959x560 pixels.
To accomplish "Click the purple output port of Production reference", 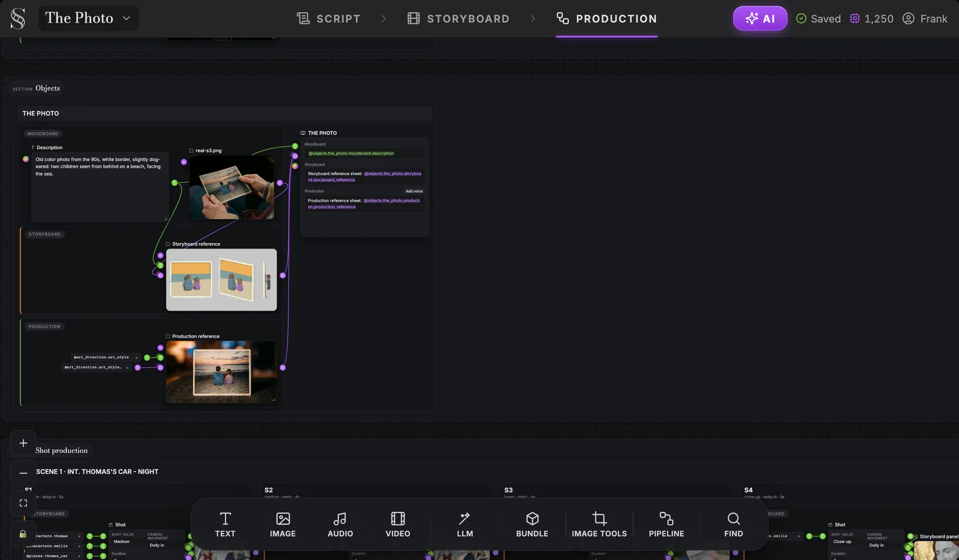I will click(283, 368).
